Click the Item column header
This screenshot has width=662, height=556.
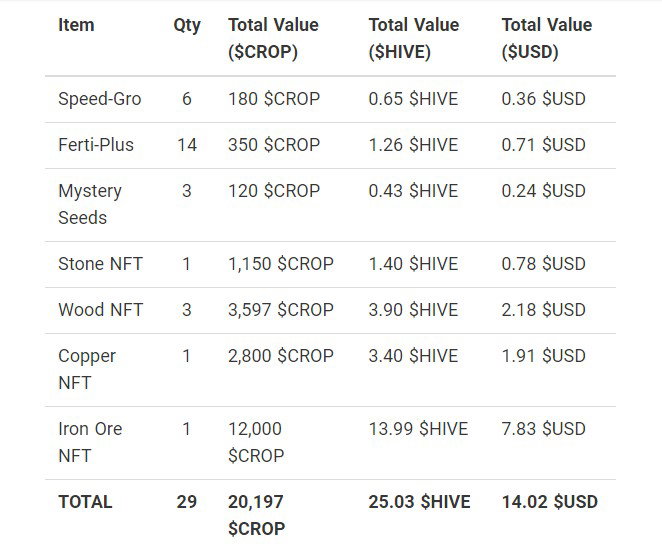(76, 25)
